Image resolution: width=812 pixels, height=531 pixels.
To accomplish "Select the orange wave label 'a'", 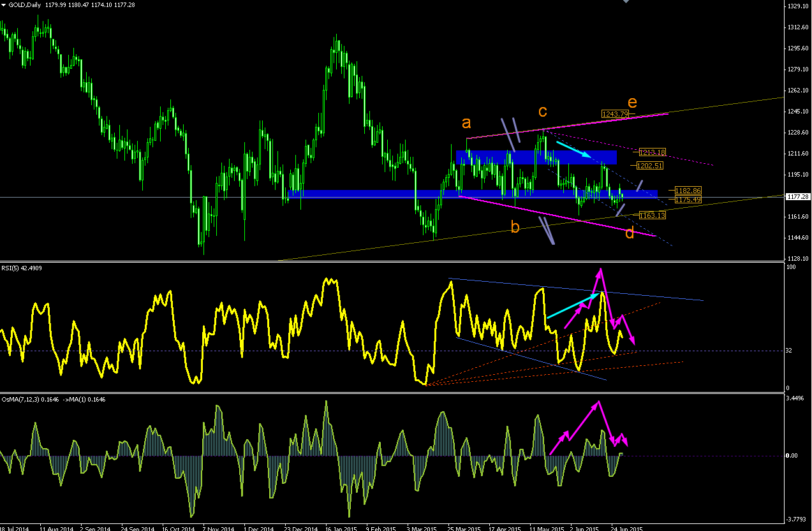I will (x=468, y=122).
